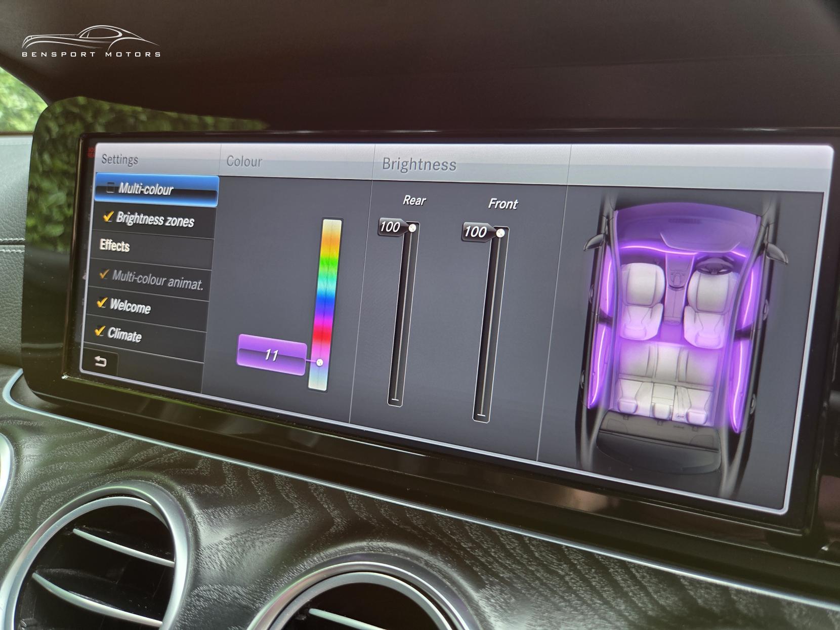Grab the Front brightness slider knob
840x630 pixels.
pyautogui.click(x=500, y=233)
